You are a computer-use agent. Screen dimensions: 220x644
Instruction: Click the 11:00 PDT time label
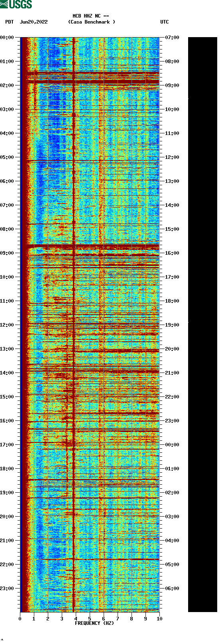coord(7,301)
